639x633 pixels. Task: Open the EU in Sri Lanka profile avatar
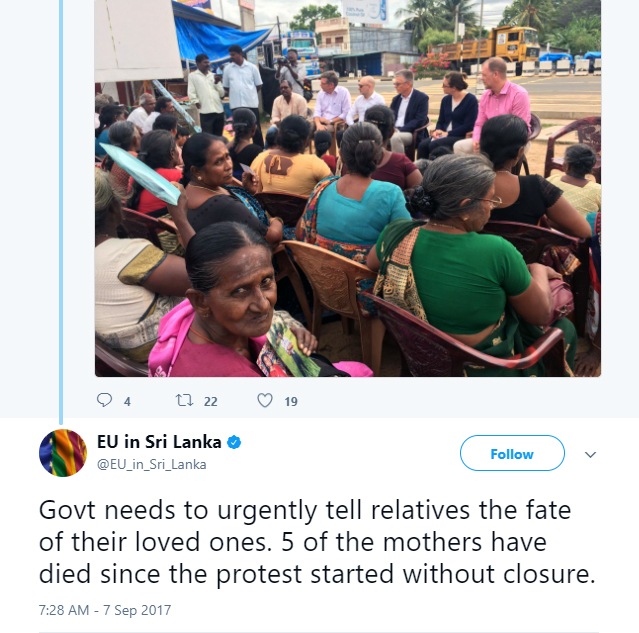tap(63, 453)
